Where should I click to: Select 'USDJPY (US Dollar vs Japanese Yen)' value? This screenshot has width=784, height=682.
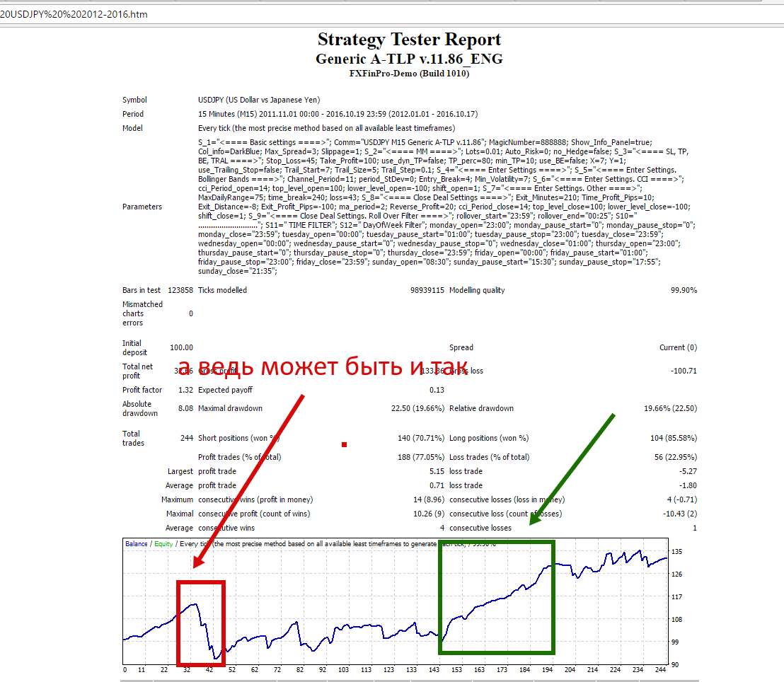tap(259, 100)
